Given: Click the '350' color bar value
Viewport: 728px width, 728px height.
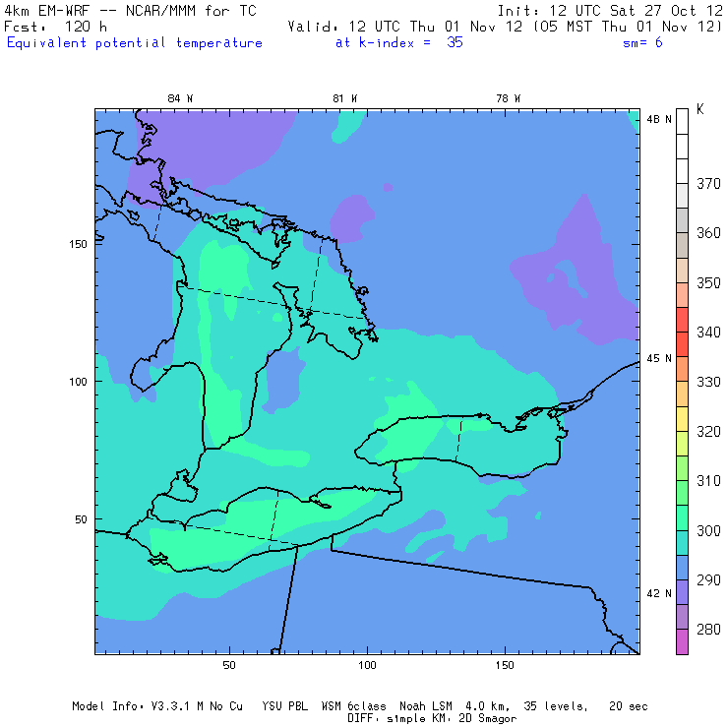Looking at the screenshot, I should point(708,282).
